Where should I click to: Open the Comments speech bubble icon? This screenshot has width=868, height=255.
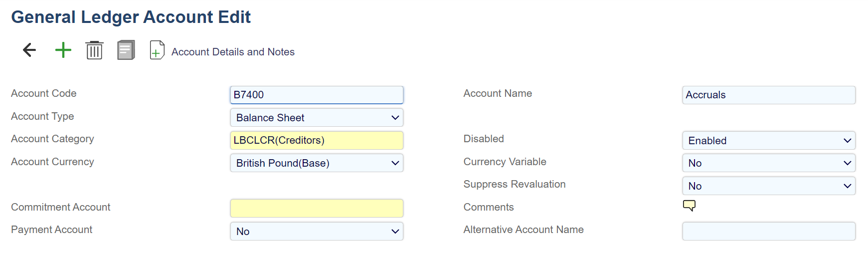tap(689, 206)
